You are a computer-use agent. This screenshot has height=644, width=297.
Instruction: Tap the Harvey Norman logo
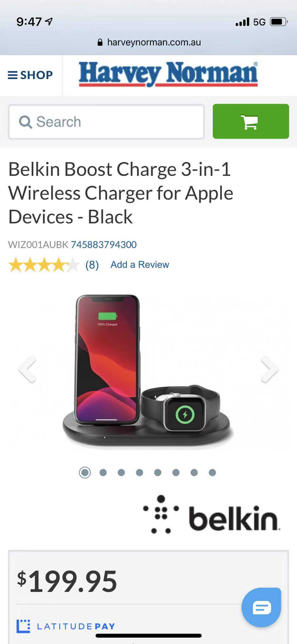[168, 74]
